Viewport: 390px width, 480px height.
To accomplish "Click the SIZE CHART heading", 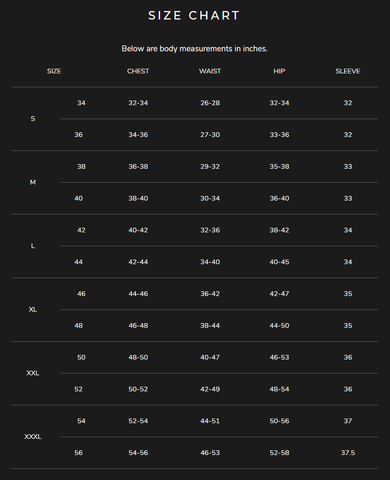I will click(194, 16).
